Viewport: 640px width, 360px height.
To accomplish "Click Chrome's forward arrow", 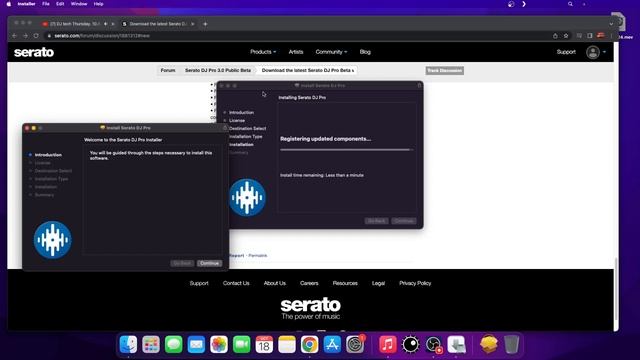I will point(25,36).
